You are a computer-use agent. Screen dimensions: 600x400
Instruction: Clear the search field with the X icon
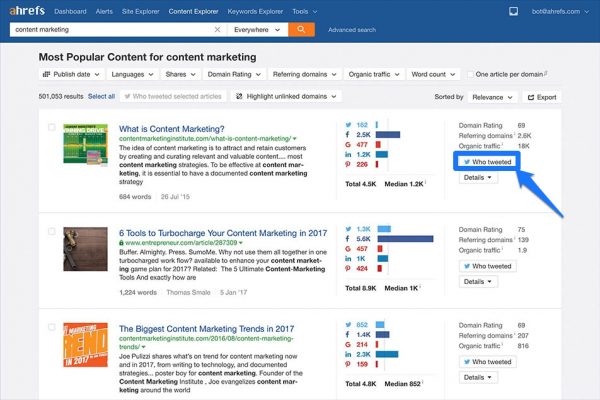click(218, 30)
